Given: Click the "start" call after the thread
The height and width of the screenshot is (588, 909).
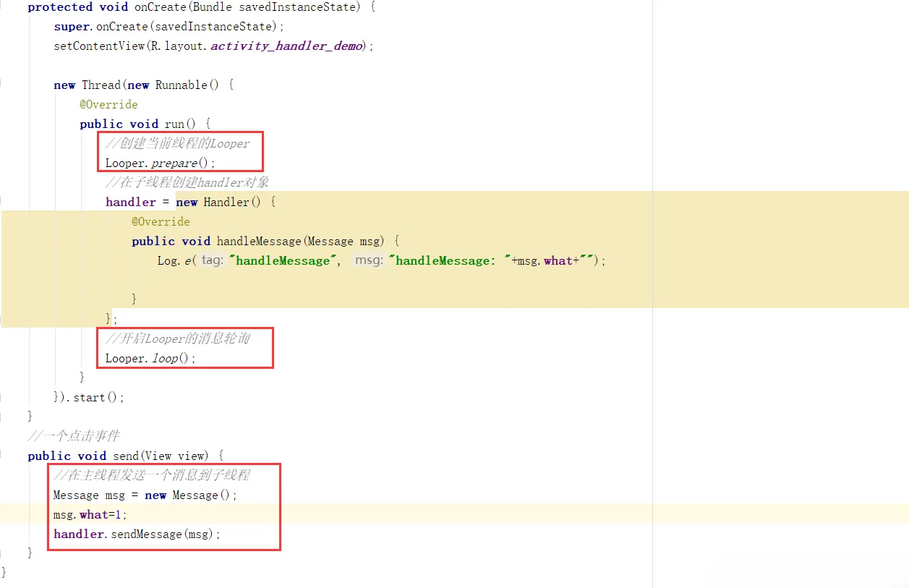Looking at the screenshot, I should click(90, 397).
